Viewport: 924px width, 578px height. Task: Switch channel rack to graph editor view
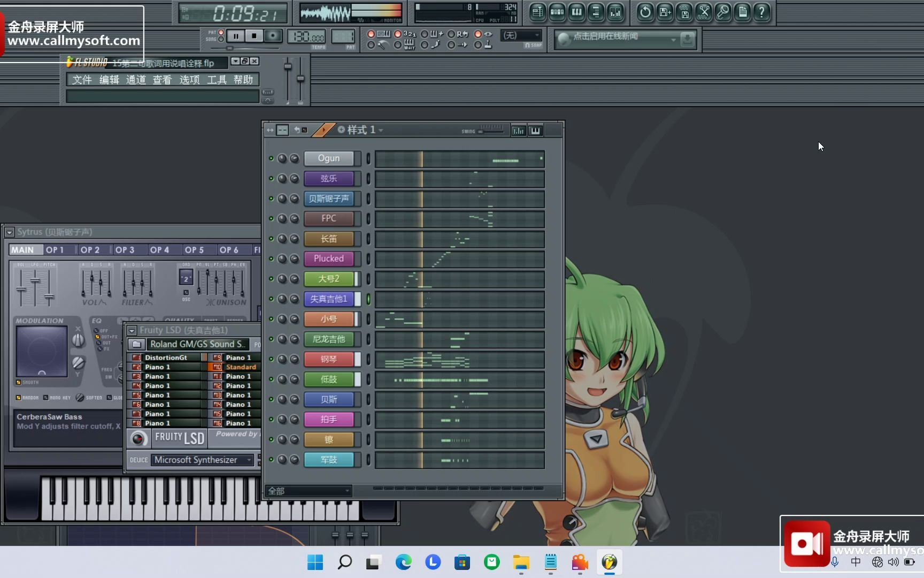point(518,130)
